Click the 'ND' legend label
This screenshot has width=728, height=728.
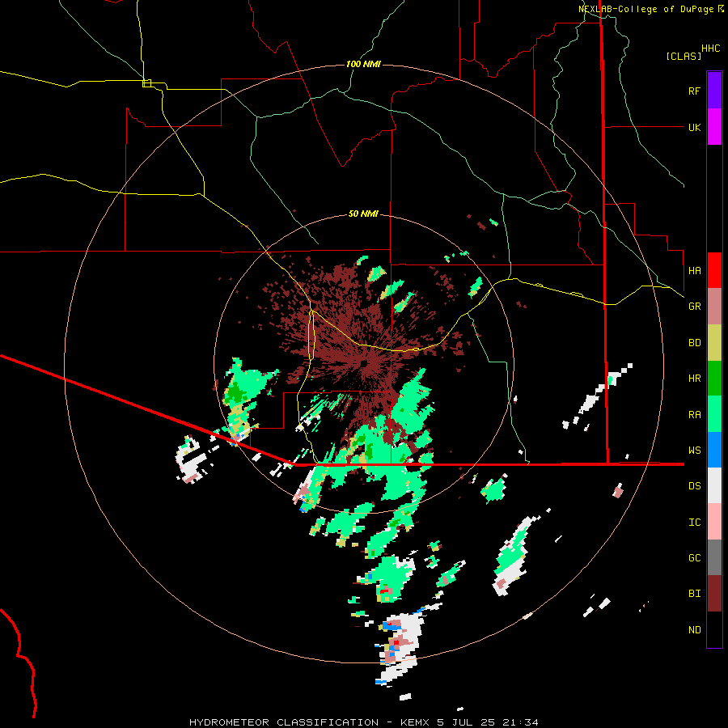pyautogui.click(x=694, y=630)
